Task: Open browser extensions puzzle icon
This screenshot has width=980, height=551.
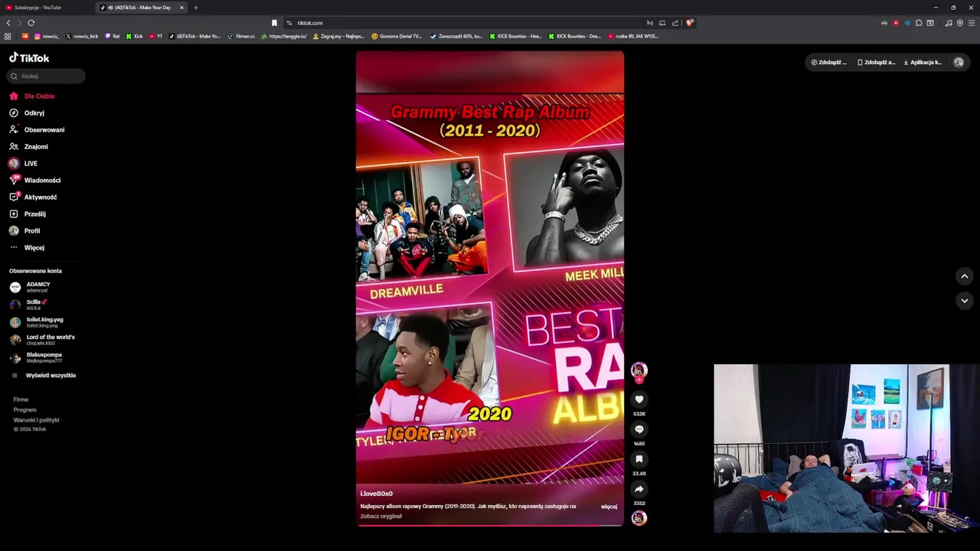Action: point(919,23)
